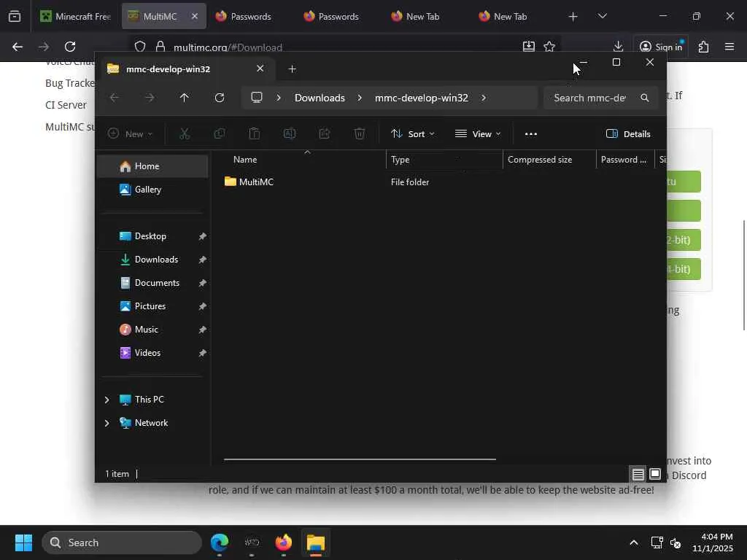This screenshot has height=560, width=747.
Task: Open the New dropdown in Explorer
Action: coord(130,134)
